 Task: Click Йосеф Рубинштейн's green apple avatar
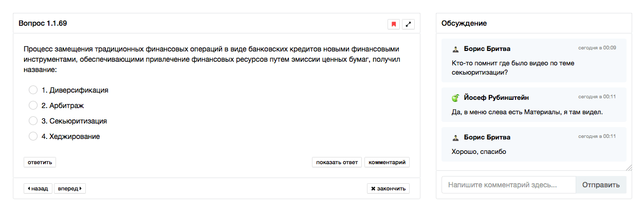pyautogui.click(x=455, y=98)
